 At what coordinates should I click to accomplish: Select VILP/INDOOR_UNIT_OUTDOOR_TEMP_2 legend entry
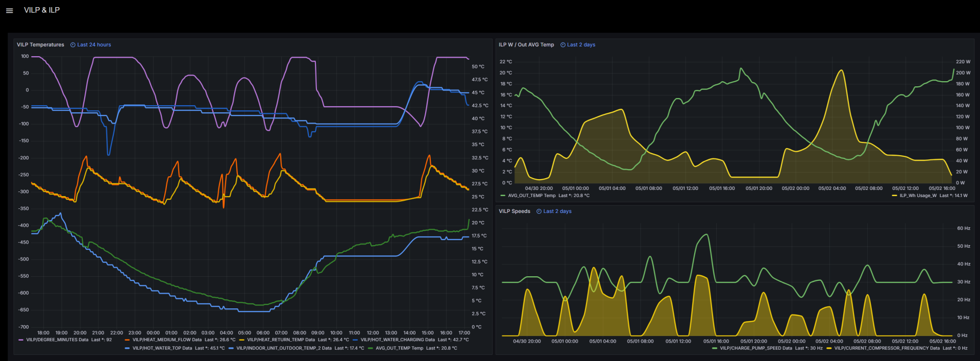pyautogui.click(x=284, y=348)
